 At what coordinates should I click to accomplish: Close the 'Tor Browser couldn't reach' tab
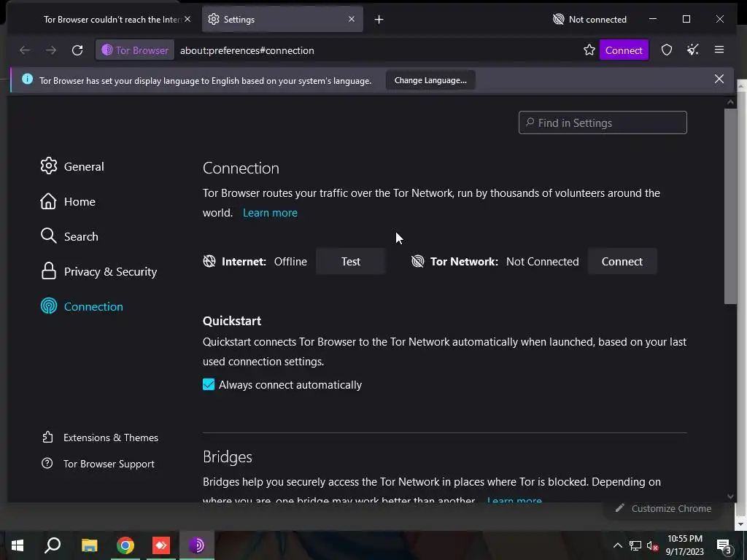click(x=187, y=19)
